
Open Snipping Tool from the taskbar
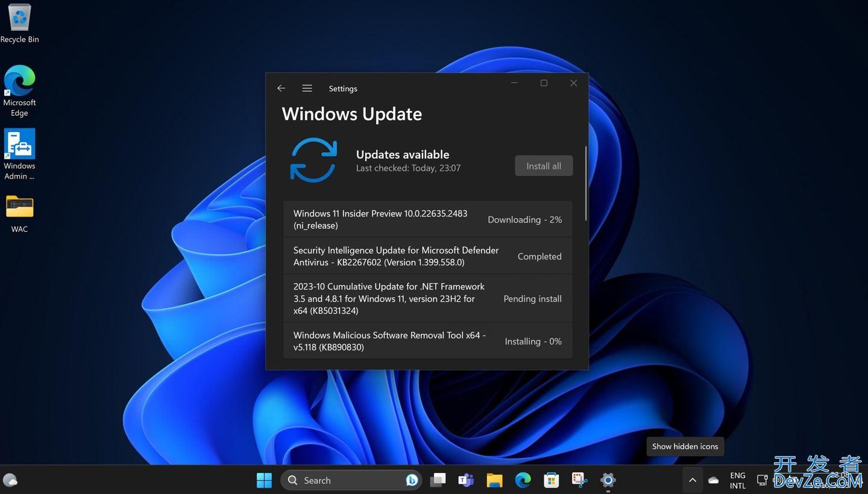point(579,480)
